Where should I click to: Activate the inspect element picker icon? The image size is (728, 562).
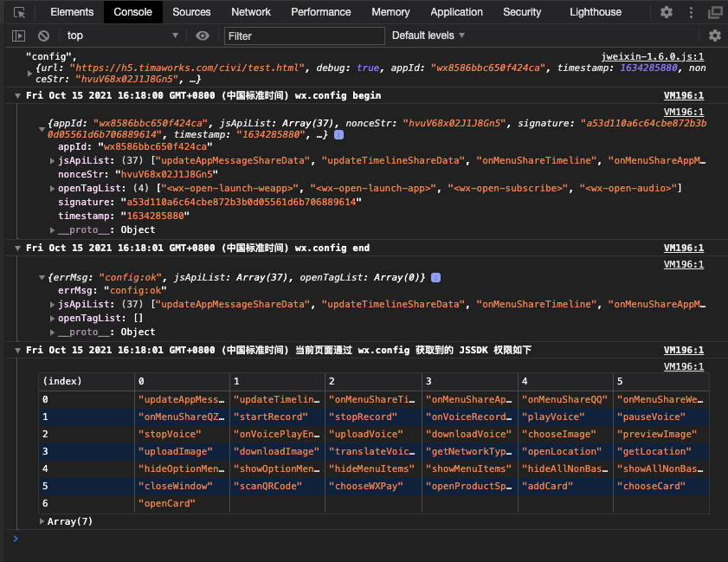[20, 12]
